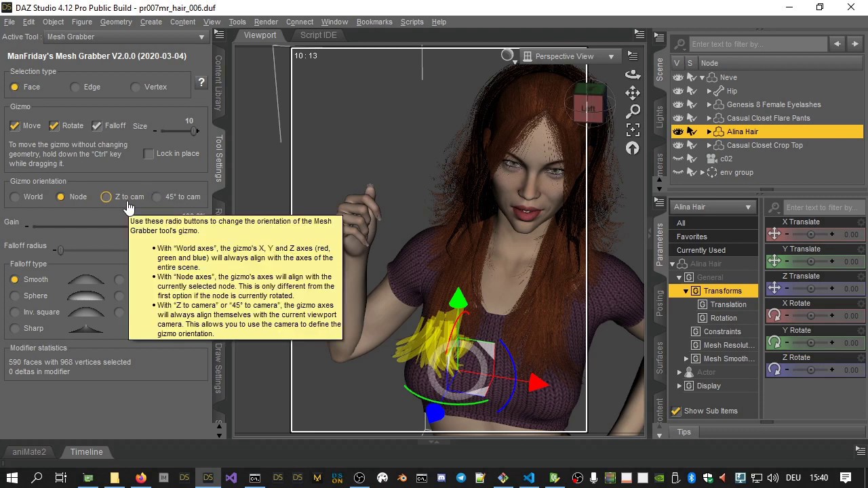This screenshot has width=868, height=488.
Task: Open Discord from the taskbar
Action: tap(442, 478)
